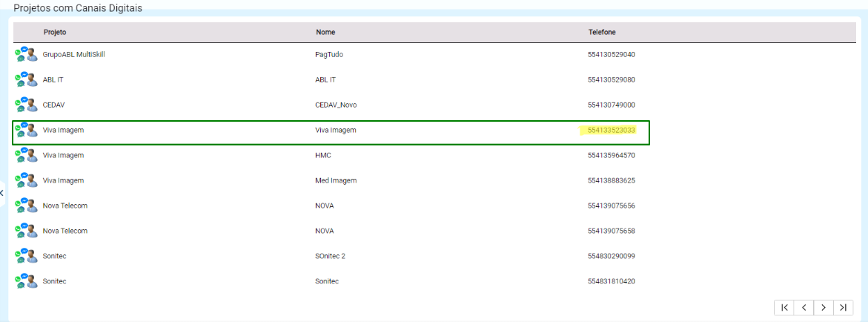
Task: Go to the first page of results
Action: 783,307
